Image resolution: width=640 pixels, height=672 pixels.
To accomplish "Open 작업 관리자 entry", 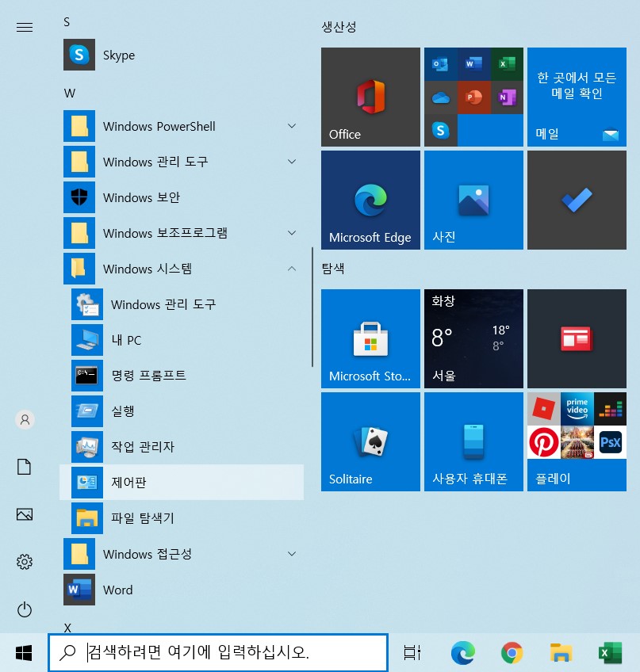I will [x=182, y=447].
